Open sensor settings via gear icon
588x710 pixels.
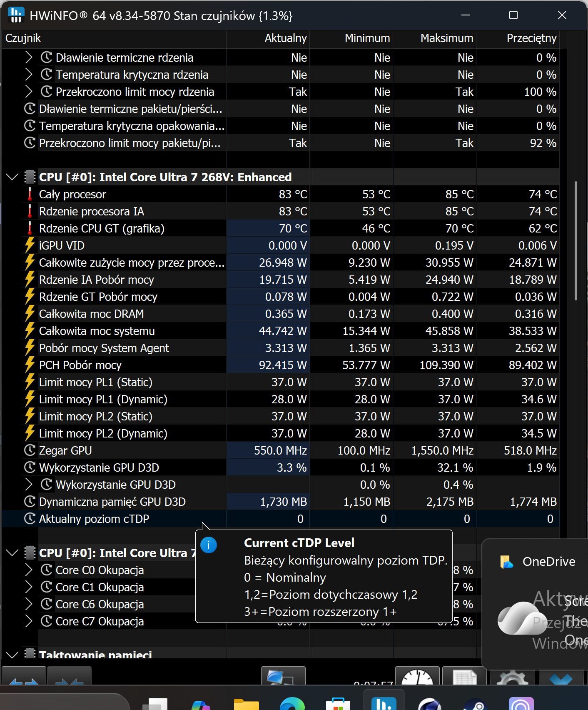point(513,677)
